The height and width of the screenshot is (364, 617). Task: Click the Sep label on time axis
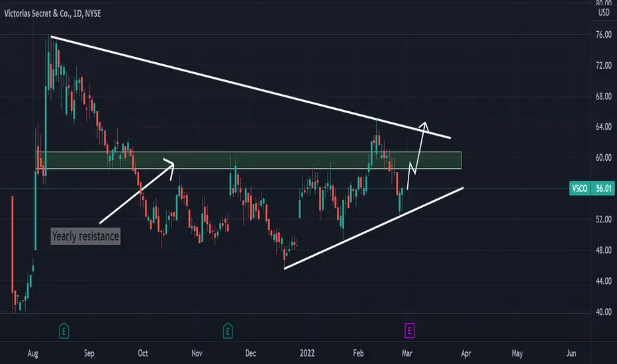89,353
